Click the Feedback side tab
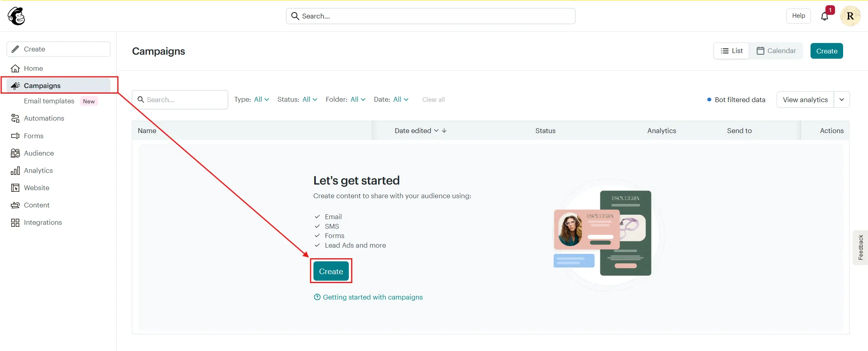 point(860,247)
